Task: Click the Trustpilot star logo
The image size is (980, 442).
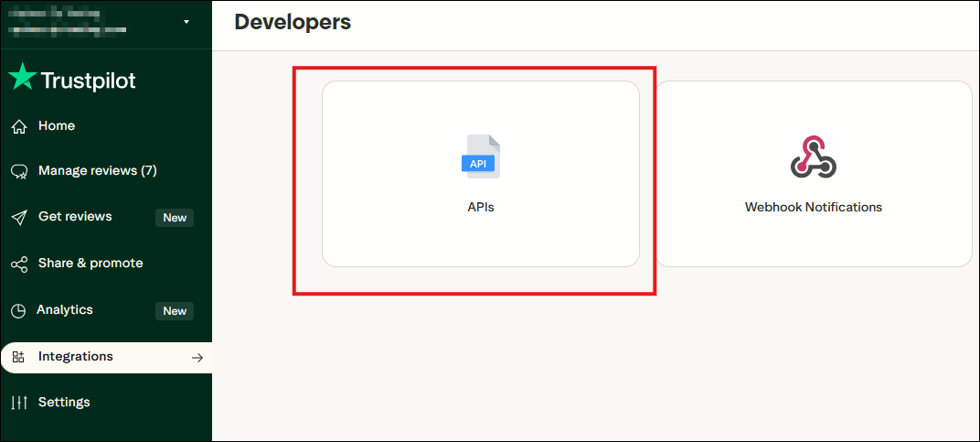Action: pyautogui.click(x=23, y=76)
